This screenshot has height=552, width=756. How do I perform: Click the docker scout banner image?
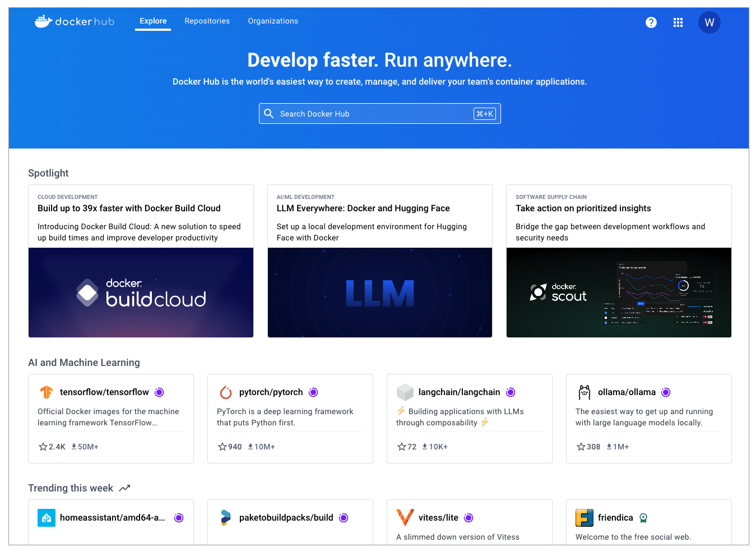pyautogui.click(x=619, y=293)
